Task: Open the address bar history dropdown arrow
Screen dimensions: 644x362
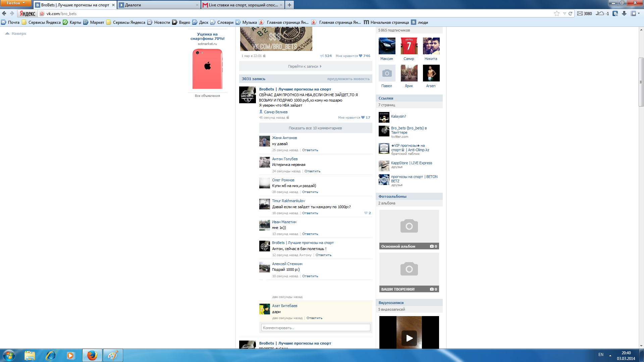Action: 565,13
